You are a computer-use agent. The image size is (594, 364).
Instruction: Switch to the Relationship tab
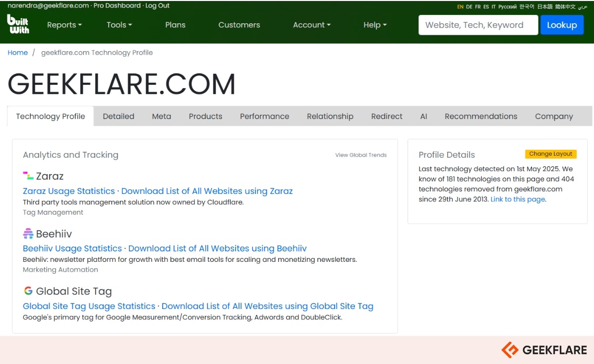pos(330,116)
